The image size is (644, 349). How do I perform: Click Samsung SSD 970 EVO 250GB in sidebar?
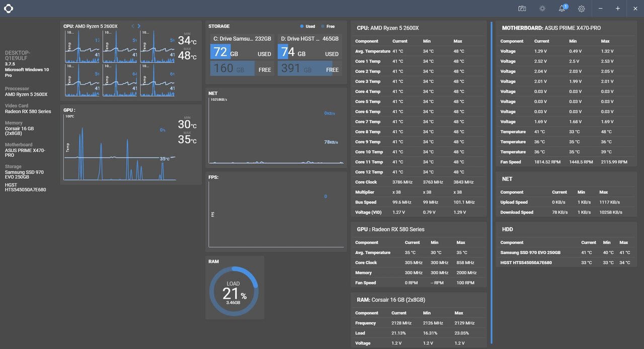click(24, 175)
